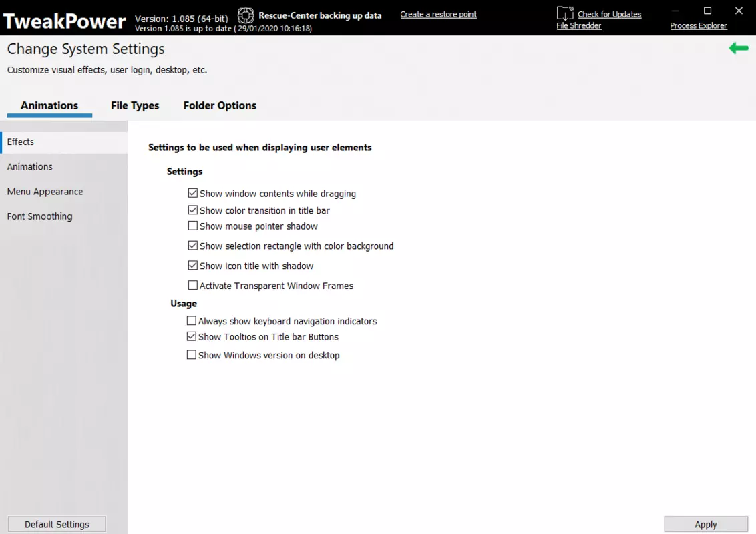Image resolution: width=756 pixels, height=534 pixels.
Task: Click the Rescue-Center lifebuoy icon
Action: 245,16
